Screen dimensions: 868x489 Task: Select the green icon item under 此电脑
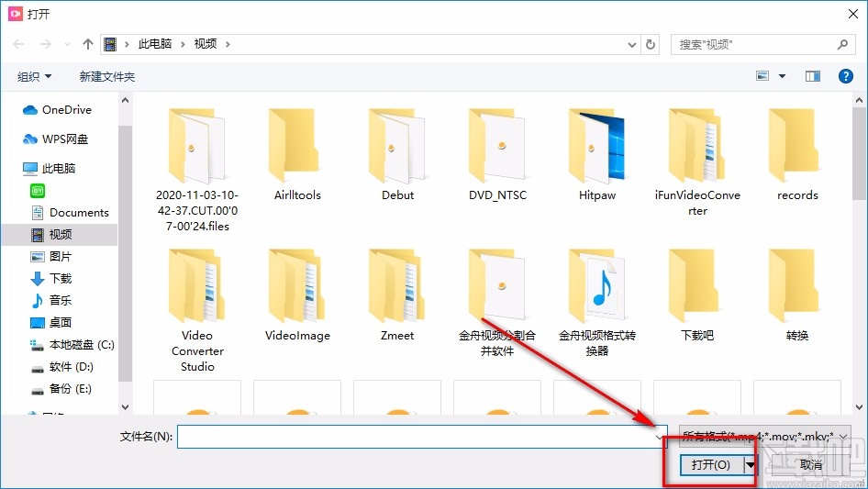(38, 191)
